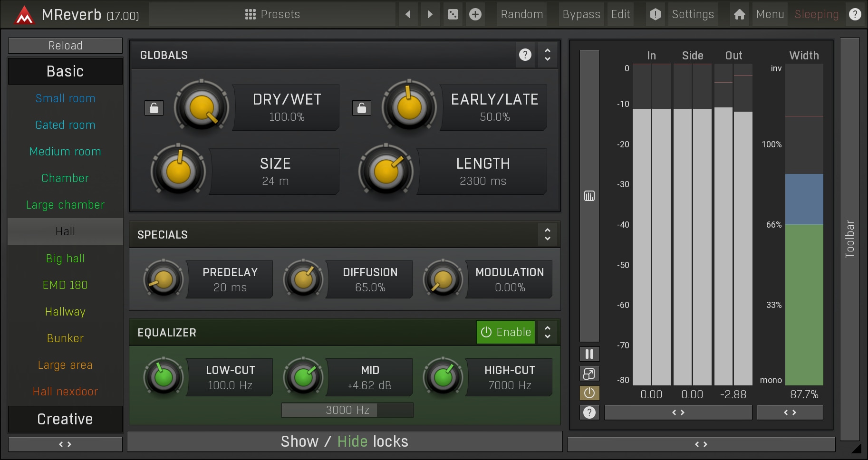Open the Creative presets tab
Image resolution: width=868 pixels, height=460 pixels.
(65, 419)
